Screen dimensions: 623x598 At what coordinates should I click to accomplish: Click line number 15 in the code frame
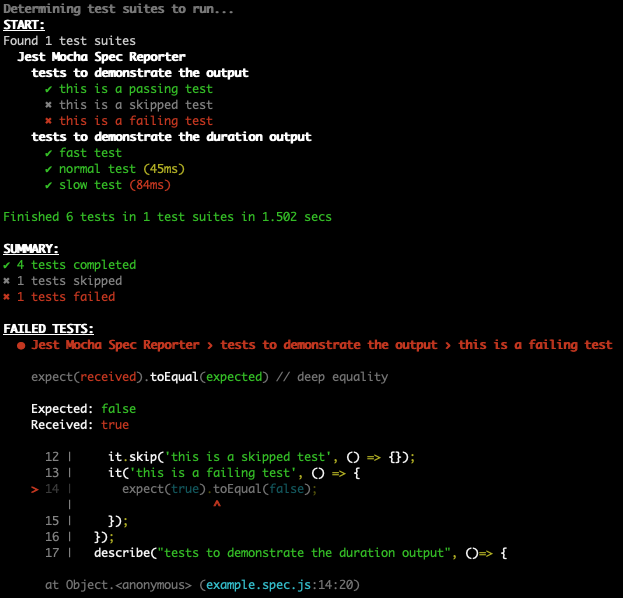click(52, 521)
